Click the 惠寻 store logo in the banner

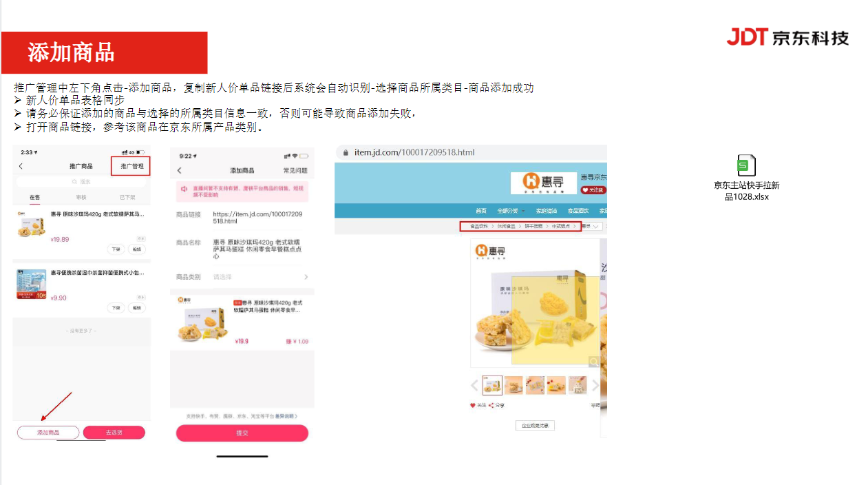click(x=543, y=183)
